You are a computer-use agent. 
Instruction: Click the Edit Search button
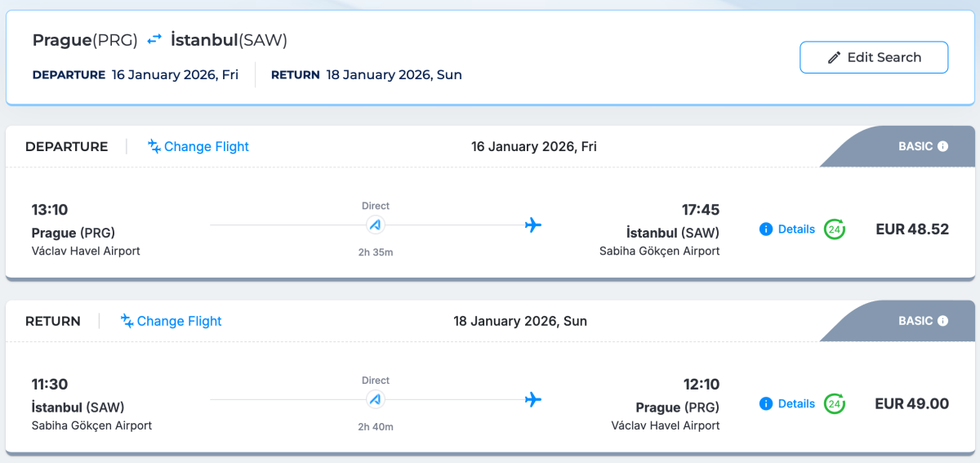coord(874,57)
